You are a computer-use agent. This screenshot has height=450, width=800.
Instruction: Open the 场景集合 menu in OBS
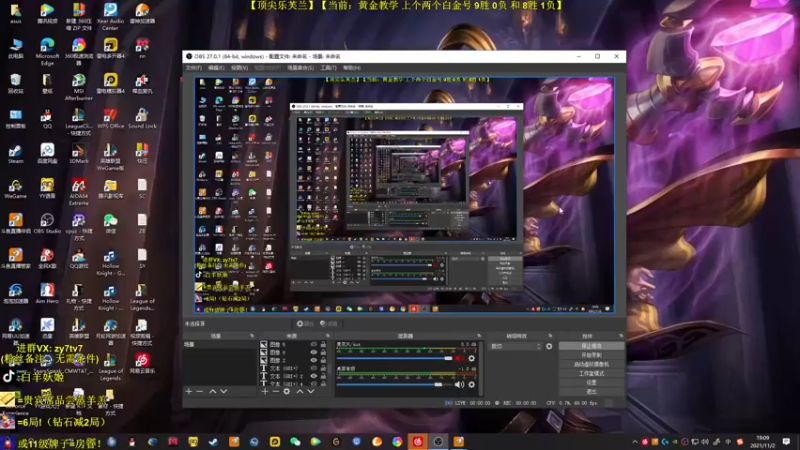[300, 68]
